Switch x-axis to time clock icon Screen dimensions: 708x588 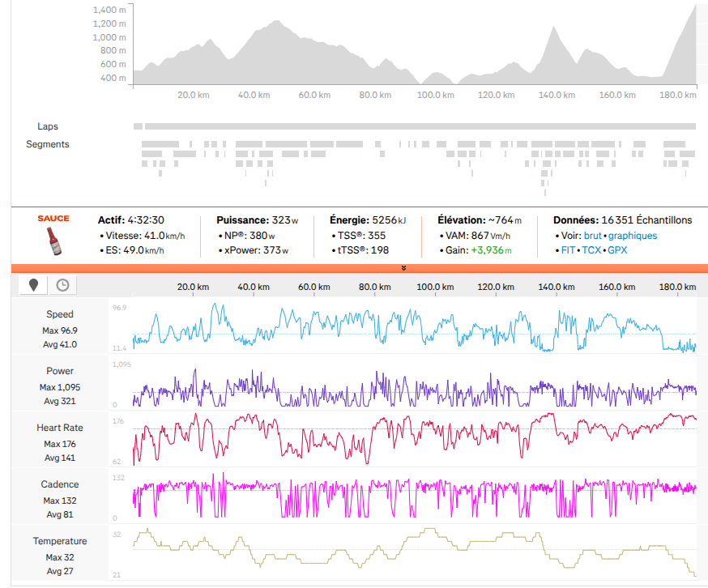pos(62,285)
